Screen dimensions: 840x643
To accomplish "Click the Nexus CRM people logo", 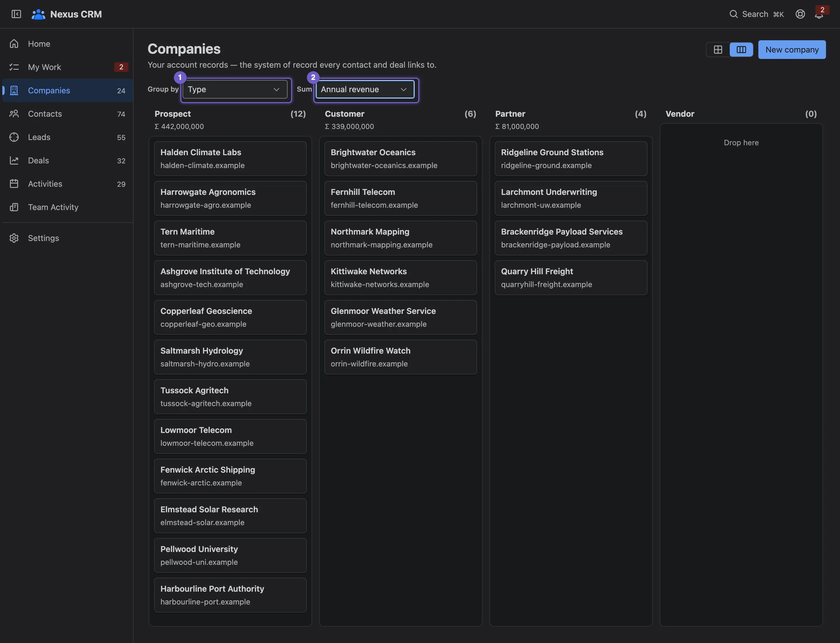I will coord(38,14).
